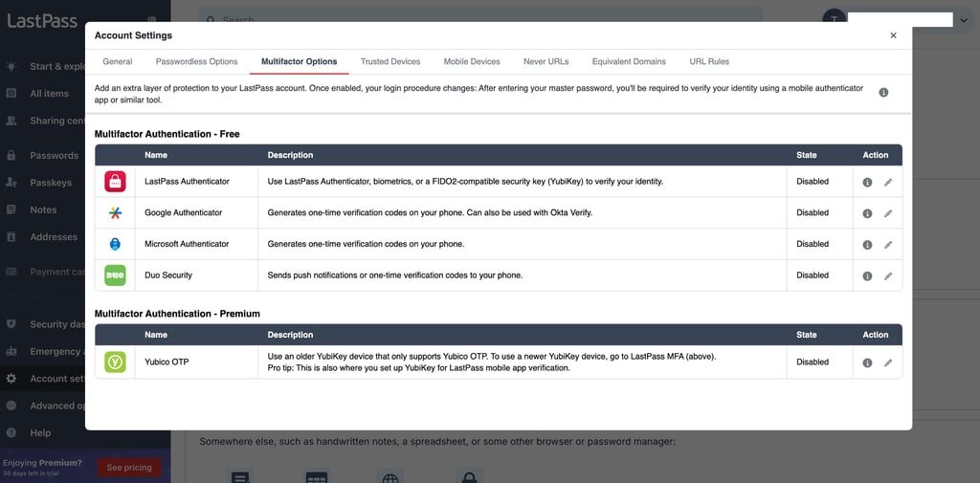Click the See pricing button
The image size is (980, 483).
pyautogui.click(x=129, y=468)
